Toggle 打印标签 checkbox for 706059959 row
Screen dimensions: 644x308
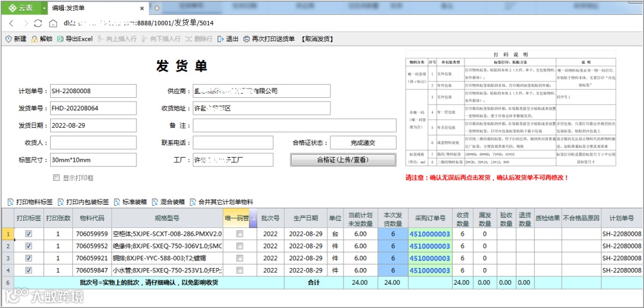click(x=29, y=234)
